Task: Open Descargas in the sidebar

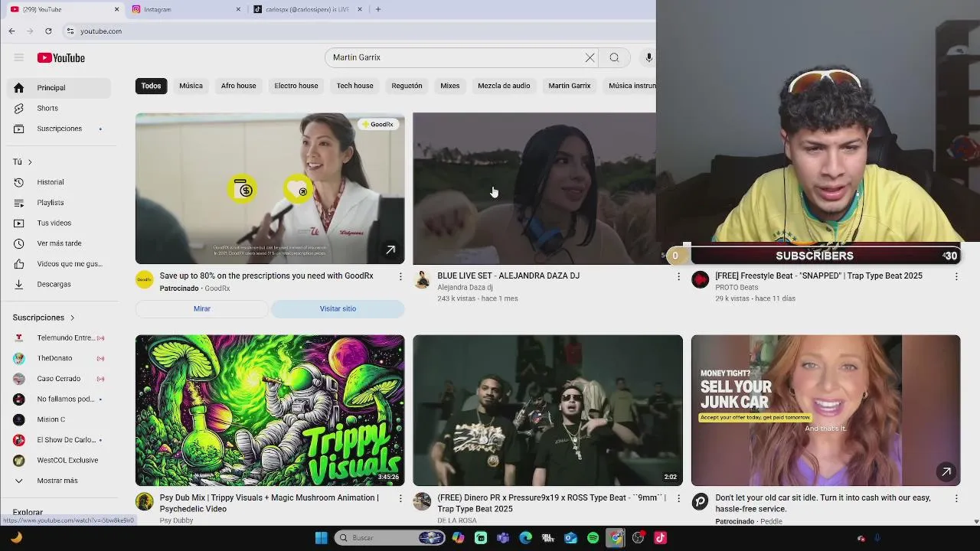Action: point(59,284)
